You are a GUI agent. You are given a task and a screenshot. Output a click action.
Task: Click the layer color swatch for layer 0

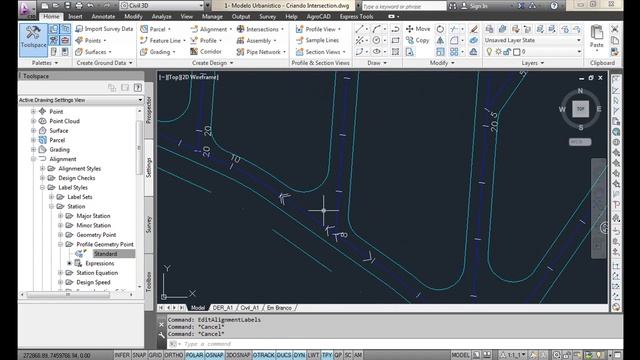click(517, 52)
